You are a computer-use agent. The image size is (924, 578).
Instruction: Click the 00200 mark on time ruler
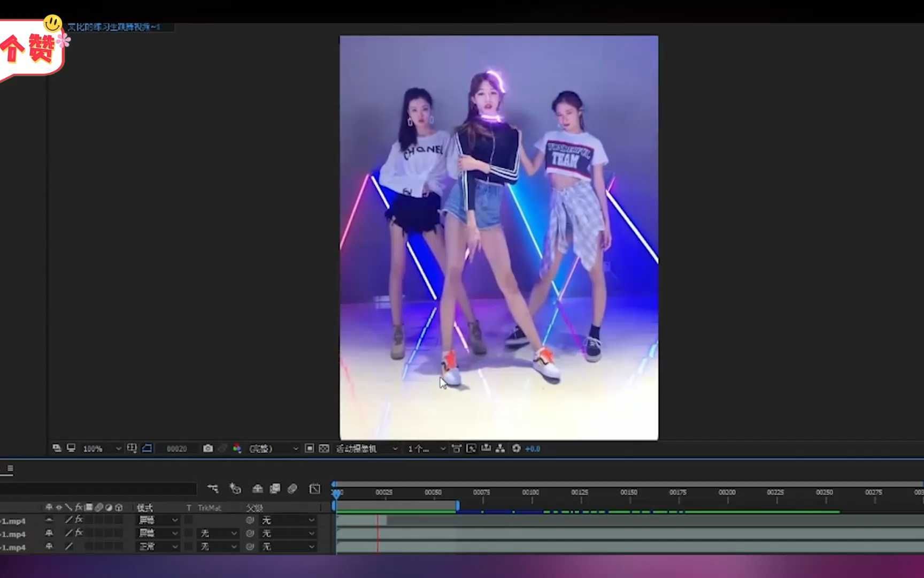pos(727,492)
